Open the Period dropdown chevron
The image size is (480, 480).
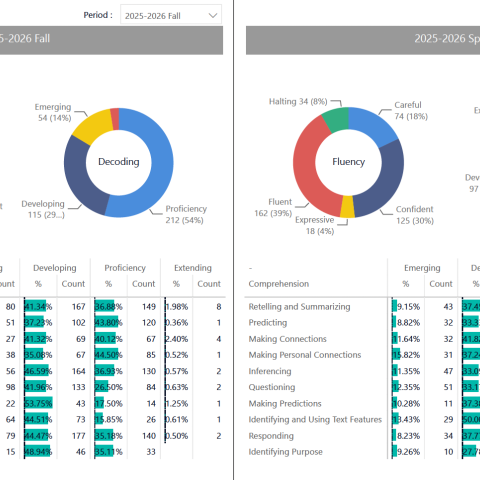point(213,15)
